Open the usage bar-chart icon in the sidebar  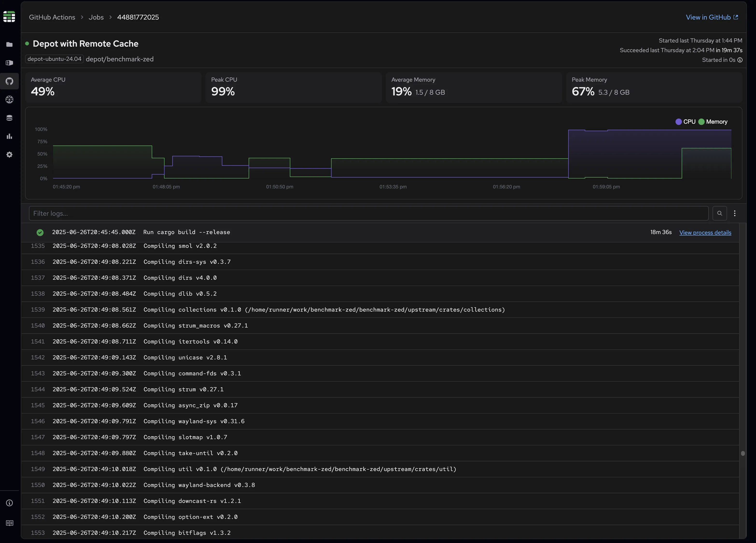pos(9,136)
